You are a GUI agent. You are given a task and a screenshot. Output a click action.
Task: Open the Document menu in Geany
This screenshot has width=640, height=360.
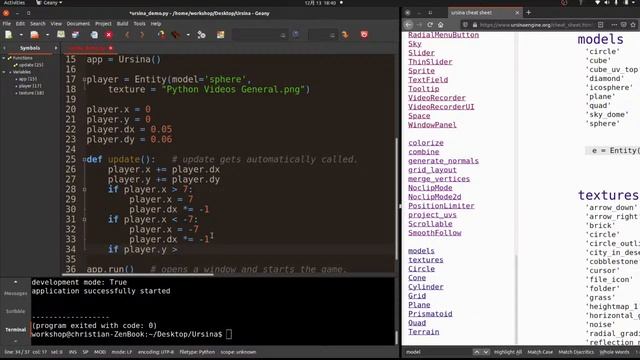[x=78, y=24]
